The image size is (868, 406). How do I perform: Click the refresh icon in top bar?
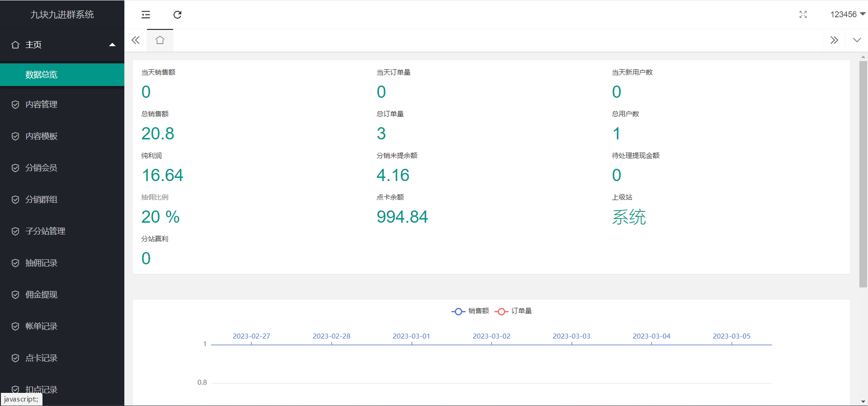[177, 14]
